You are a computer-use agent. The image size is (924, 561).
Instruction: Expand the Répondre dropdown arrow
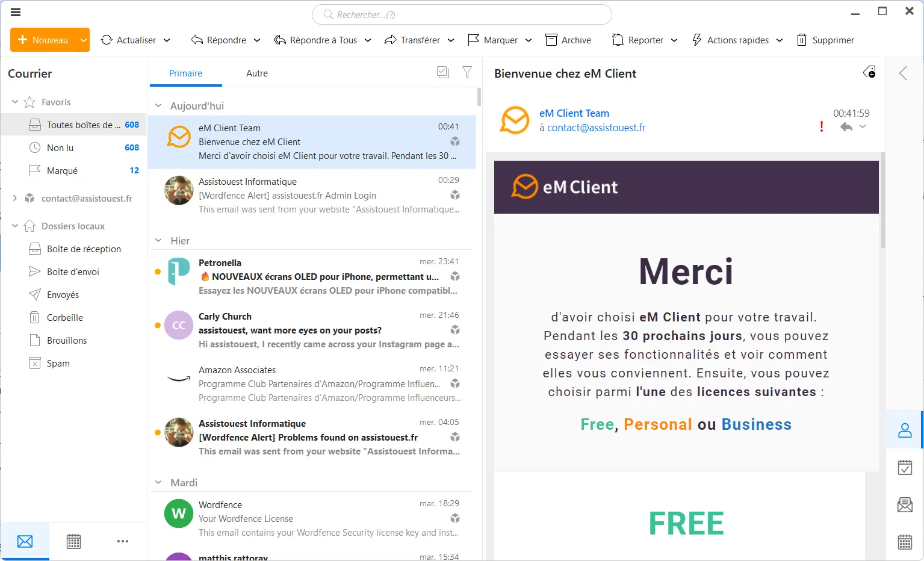257,40
